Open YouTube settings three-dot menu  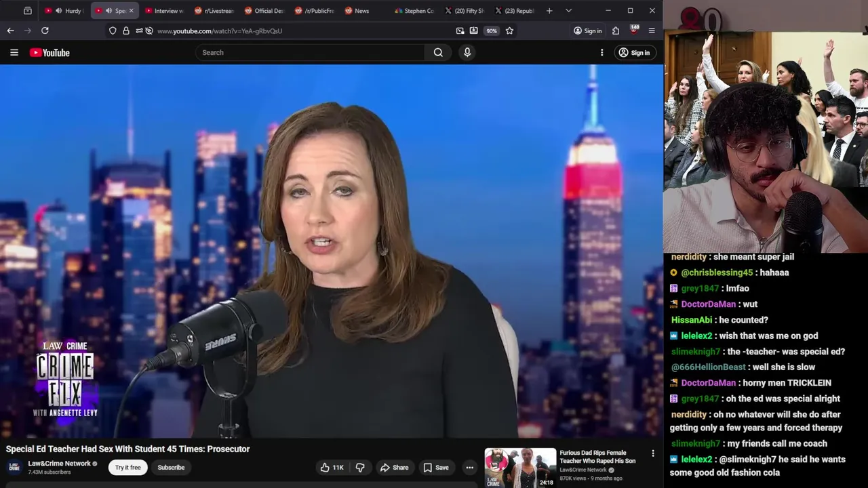(x=601, y=52)
